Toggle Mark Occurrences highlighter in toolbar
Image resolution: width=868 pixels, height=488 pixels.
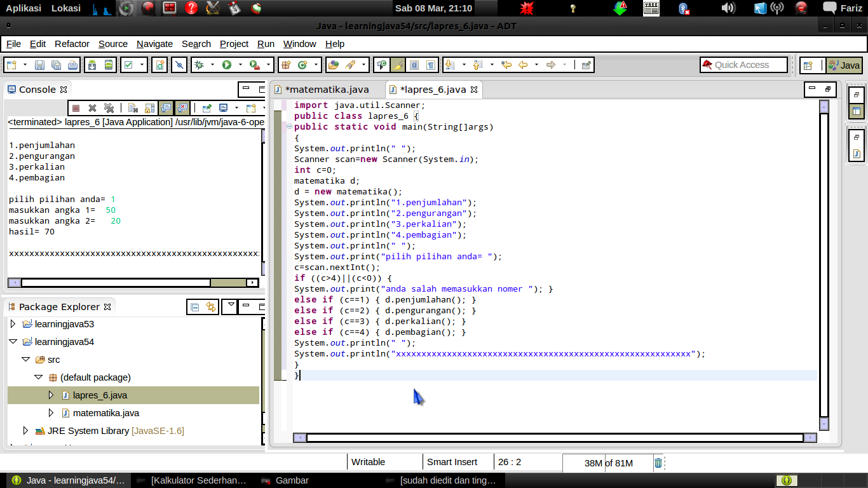click(x=397, y=65)
